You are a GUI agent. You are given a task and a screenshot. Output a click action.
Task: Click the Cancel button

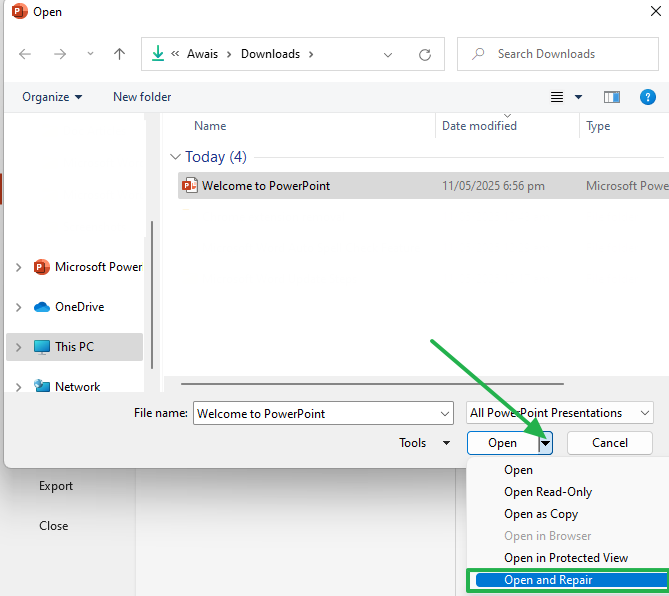click(x=610, y=443)
